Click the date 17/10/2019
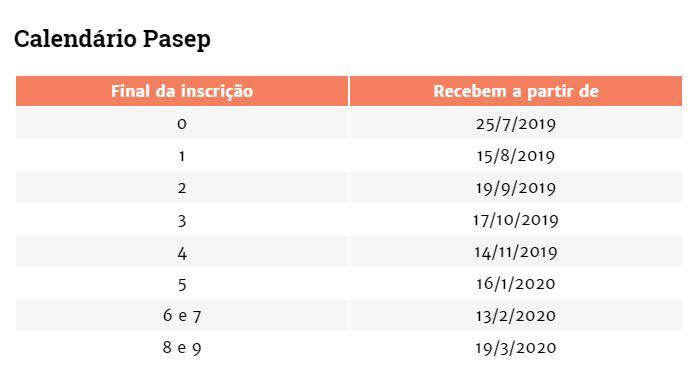Viewport: 697px width, 368px height. coord(516,220)
